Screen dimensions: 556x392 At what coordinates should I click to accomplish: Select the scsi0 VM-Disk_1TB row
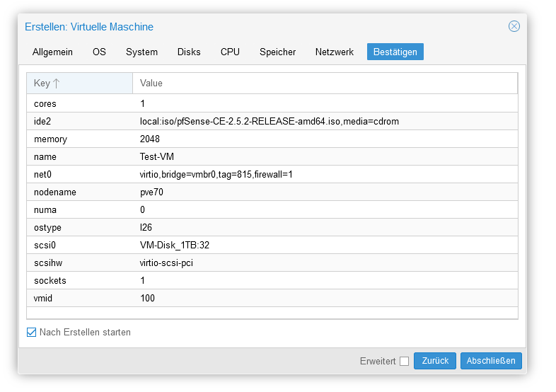[x=272, y=245]
